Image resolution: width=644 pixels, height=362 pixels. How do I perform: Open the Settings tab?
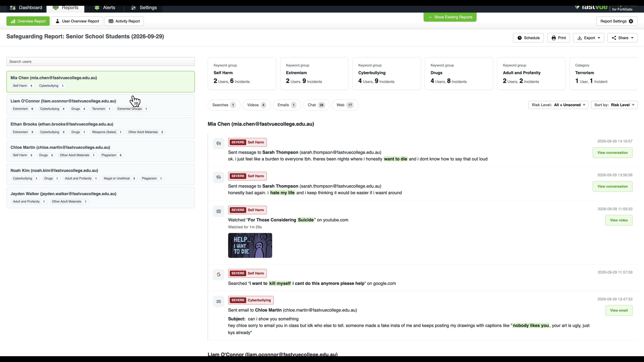pyautogui.click(x=144, y=8)
